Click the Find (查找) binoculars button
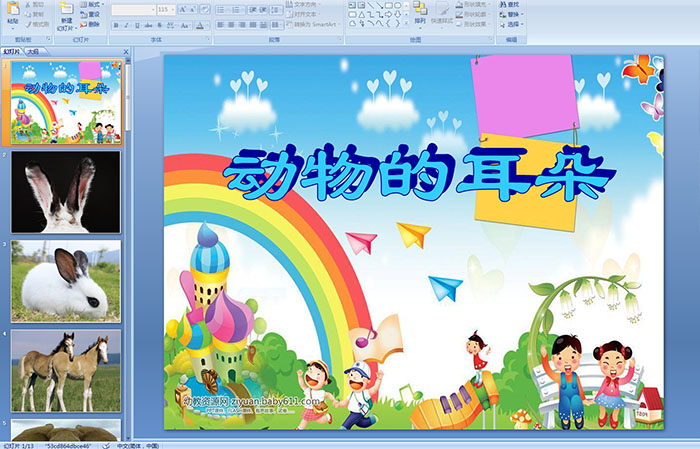The width and height of the screenshot is (700, 449). click(509, 4)
